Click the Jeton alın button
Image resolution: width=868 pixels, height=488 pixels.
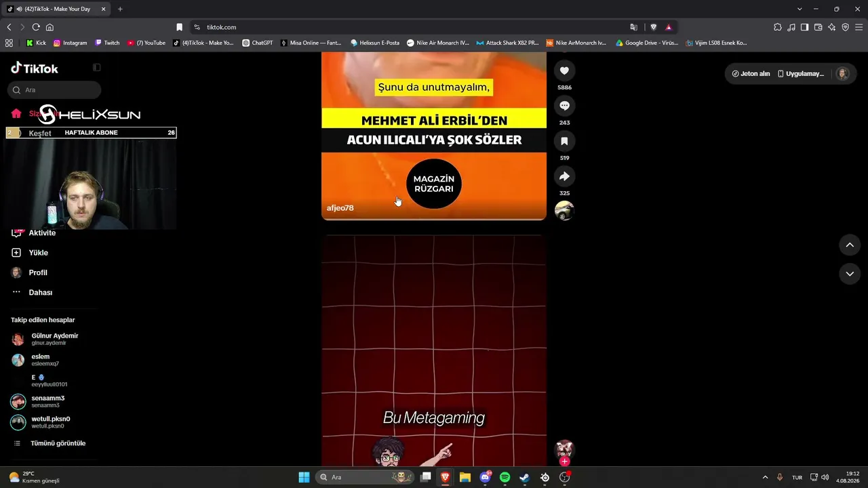pos(751,74)
